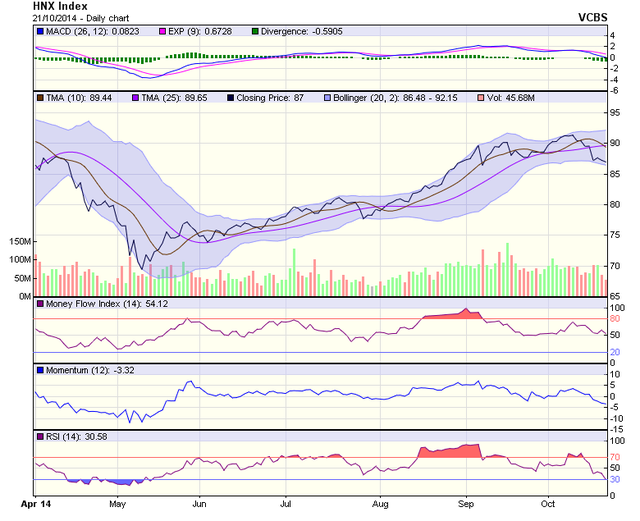Click the pink Vol legend swatch
The height and width of the screenshot is (521, 640).
pyautogui.click(x=481, y=100)
